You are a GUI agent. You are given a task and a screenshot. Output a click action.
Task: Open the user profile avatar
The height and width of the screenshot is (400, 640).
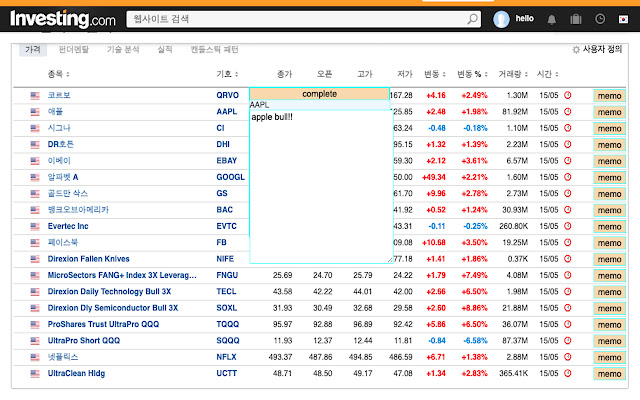[x=501, y=19]
